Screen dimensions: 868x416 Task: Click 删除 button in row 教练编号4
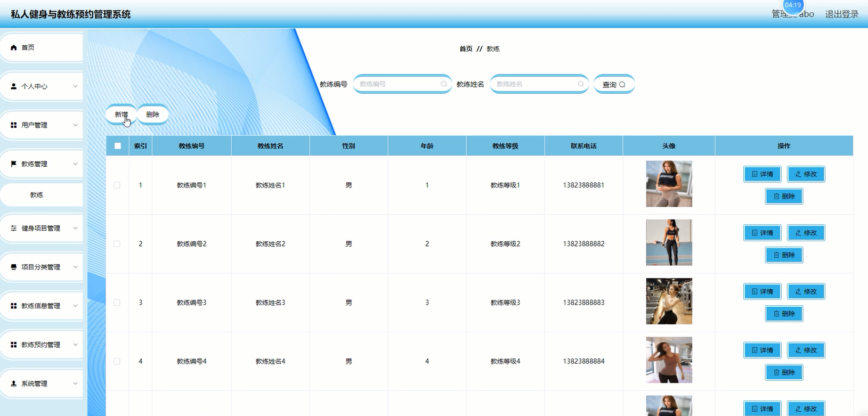click(784, 372)
